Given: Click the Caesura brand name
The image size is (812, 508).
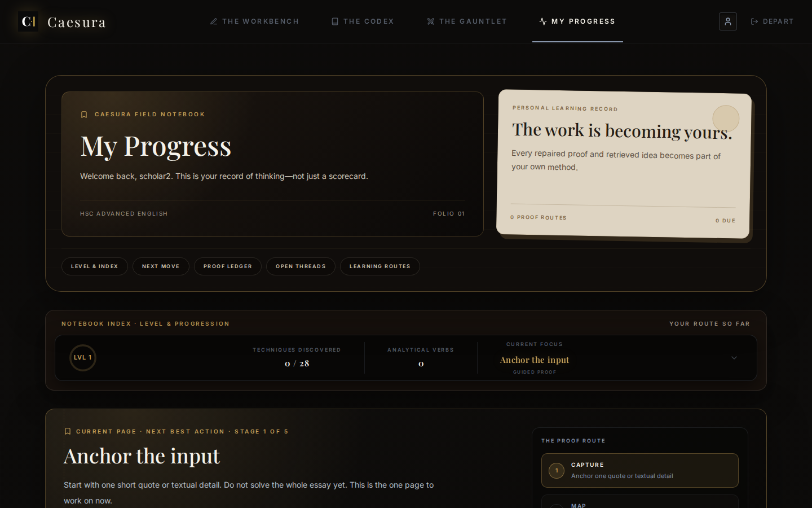Looking at the screenshot, I should 77,22.
